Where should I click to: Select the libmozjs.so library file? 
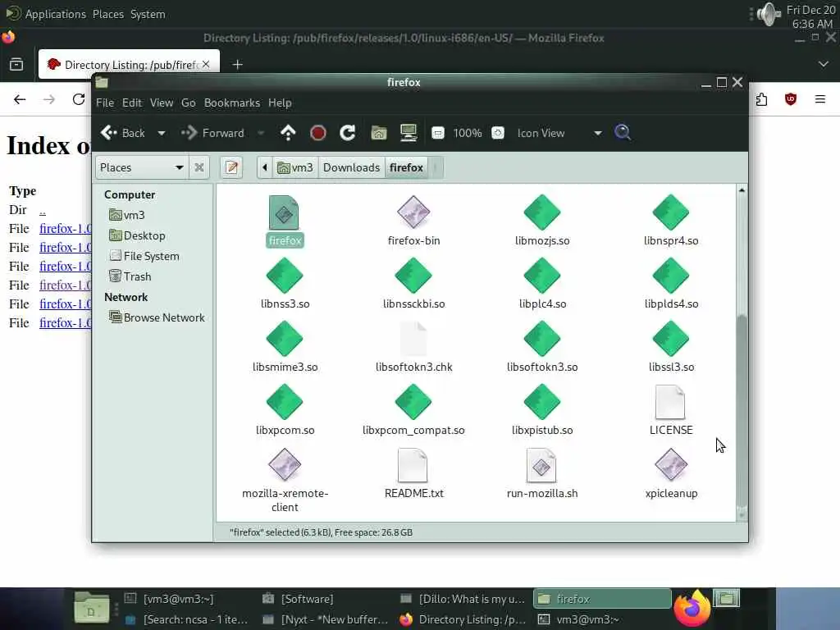[542, 220]
